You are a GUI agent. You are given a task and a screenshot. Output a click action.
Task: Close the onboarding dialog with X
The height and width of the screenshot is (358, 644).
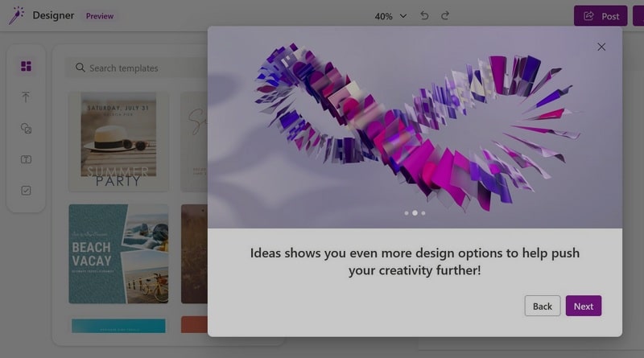click(x=601, y=47)
